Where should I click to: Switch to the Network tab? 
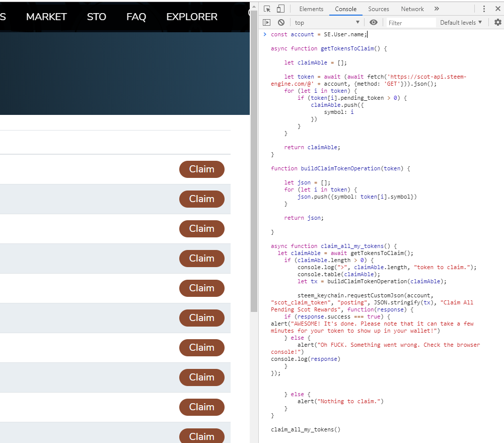412,9
